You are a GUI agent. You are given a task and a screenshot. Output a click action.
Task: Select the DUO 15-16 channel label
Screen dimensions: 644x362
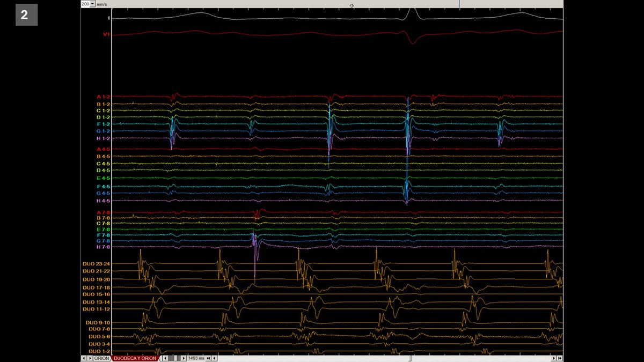(x=97, y=294)
